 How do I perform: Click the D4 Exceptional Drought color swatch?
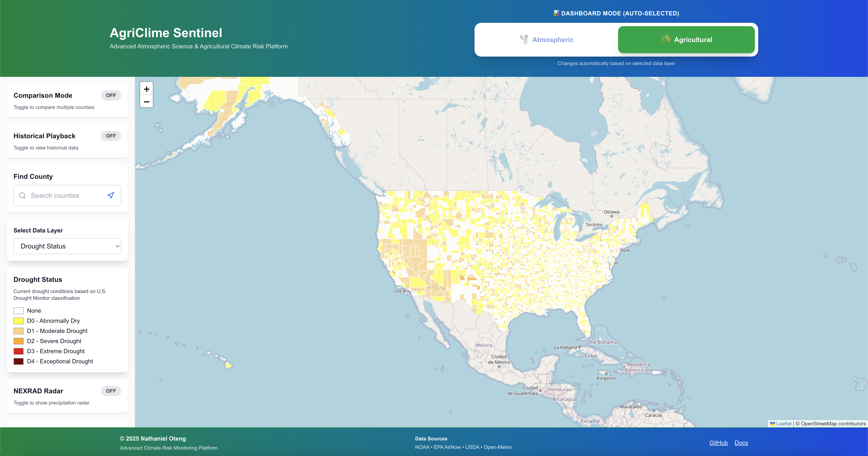click(x=19, y=361)
